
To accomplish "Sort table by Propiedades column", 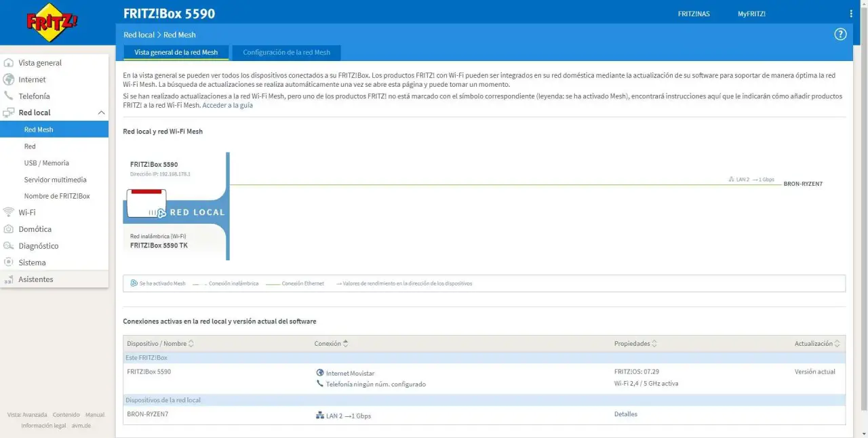I will [654, 344].
